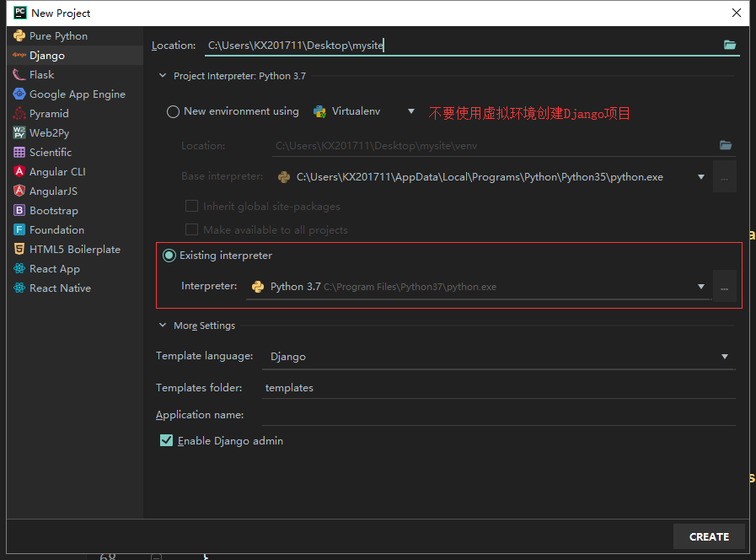Image resolution: width=756 pixels, height=560 pixels.
Task: Click the Pyramid project icon
Action: (x=19, y=113)
